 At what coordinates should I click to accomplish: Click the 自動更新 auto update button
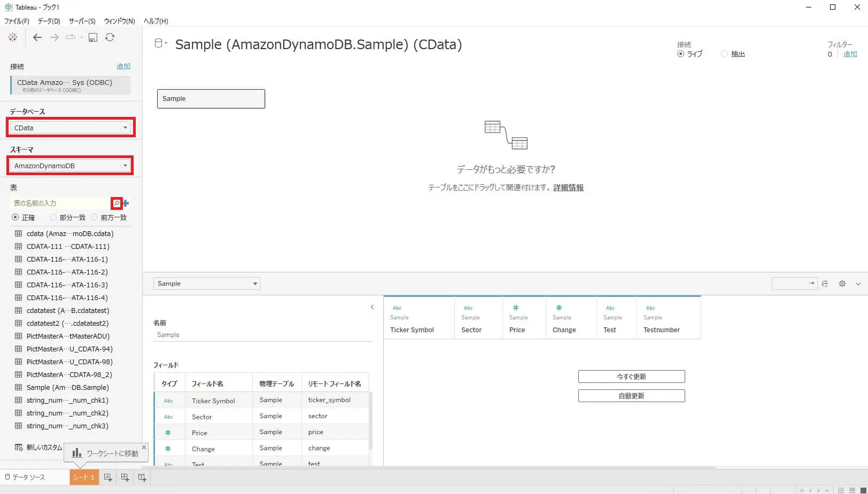[x=632, y=396]
